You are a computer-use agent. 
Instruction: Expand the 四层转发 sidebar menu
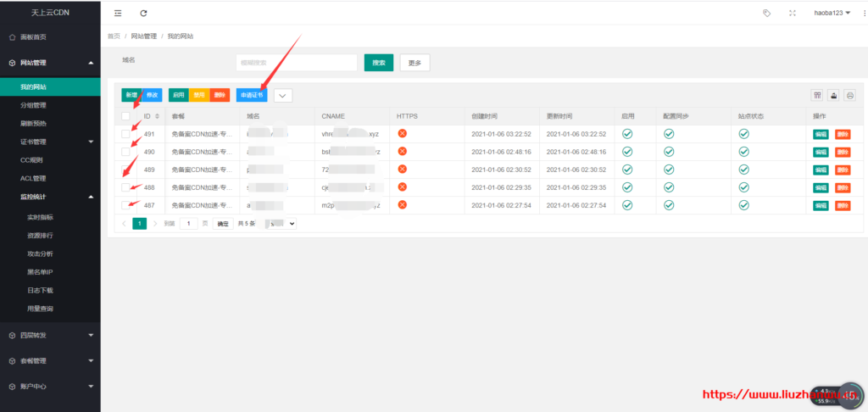pos(50,335)
